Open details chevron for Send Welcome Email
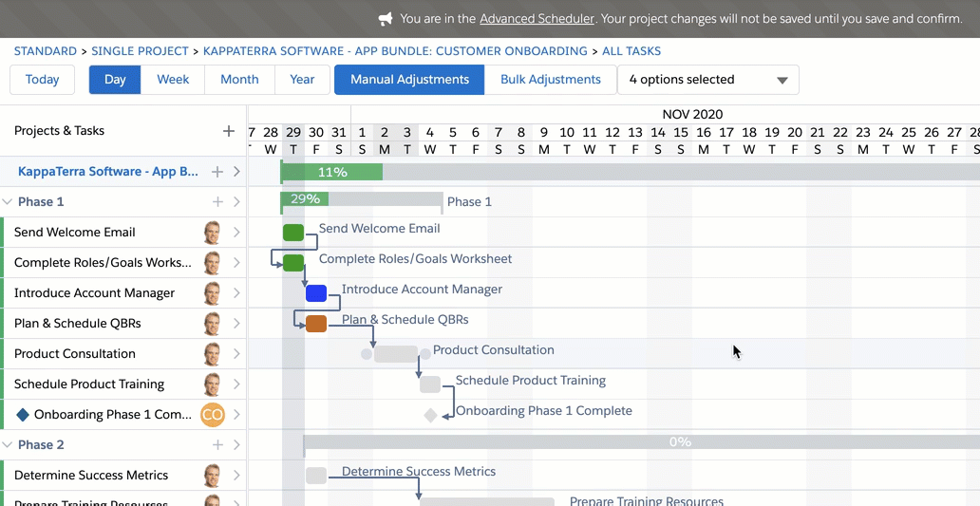 click(x=236, y=233)
